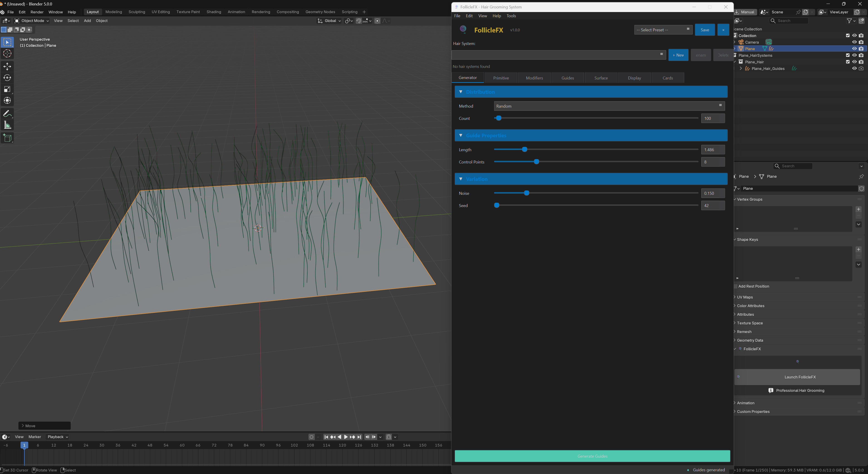Pick the Measure tool in Blender toolbar
The image size is (868, 474).
7,125
